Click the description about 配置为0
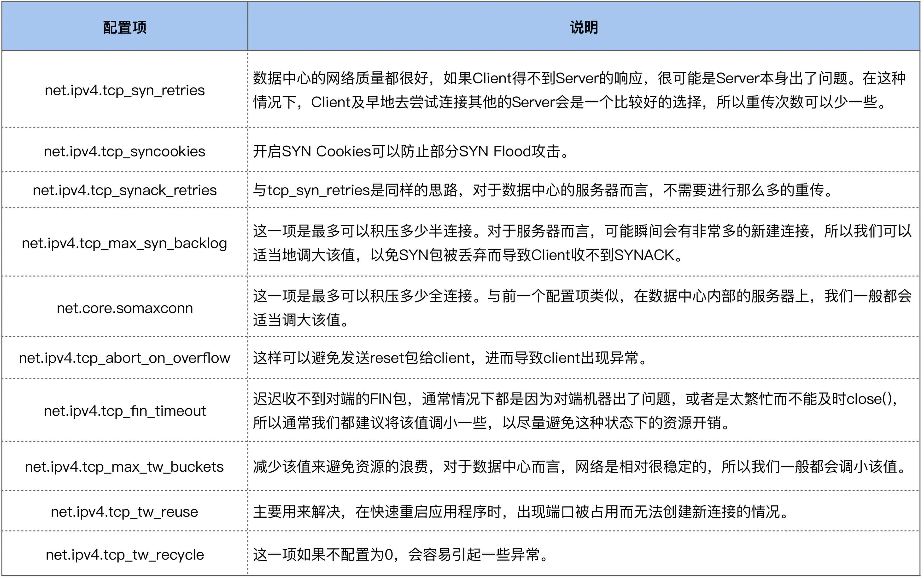 pos(402,555)
